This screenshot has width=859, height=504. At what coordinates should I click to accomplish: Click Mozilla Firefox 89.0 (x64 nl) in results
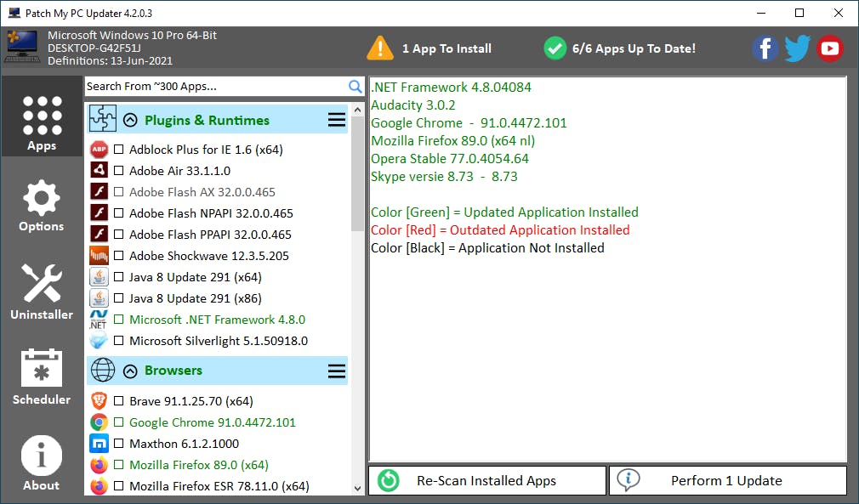click(453, 140)
